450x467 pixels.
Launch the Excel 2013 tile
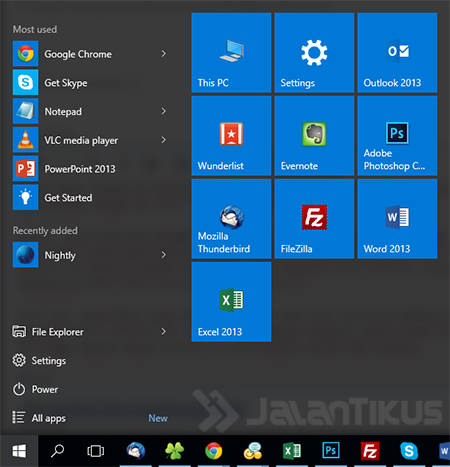tap(231, 302)
